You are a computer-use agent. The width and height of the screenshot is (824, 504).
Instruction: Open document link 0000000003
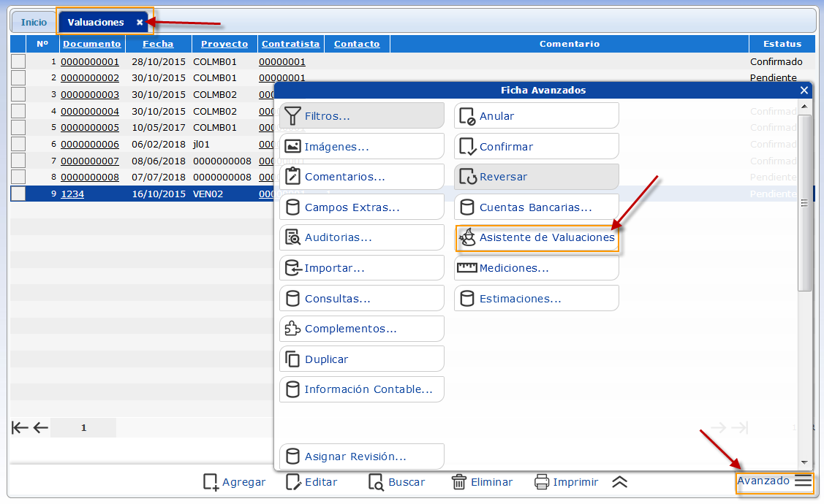coord(89,95)
